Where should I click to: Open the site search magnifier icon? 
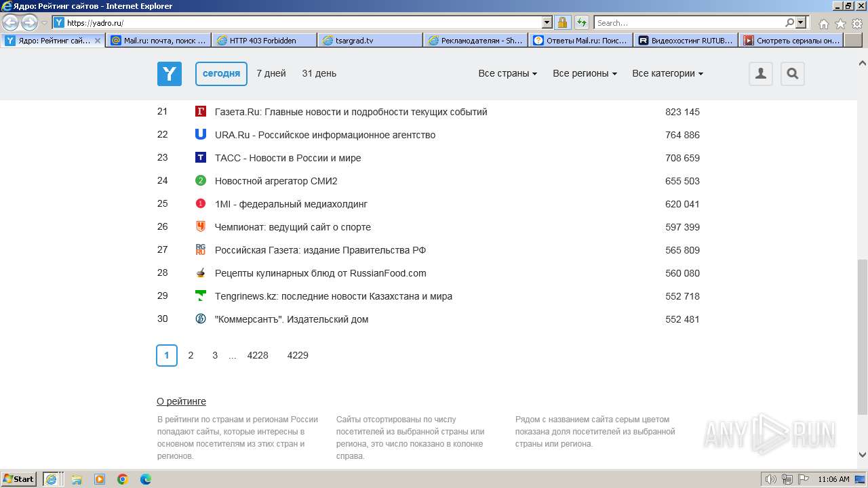click(793, 74)
